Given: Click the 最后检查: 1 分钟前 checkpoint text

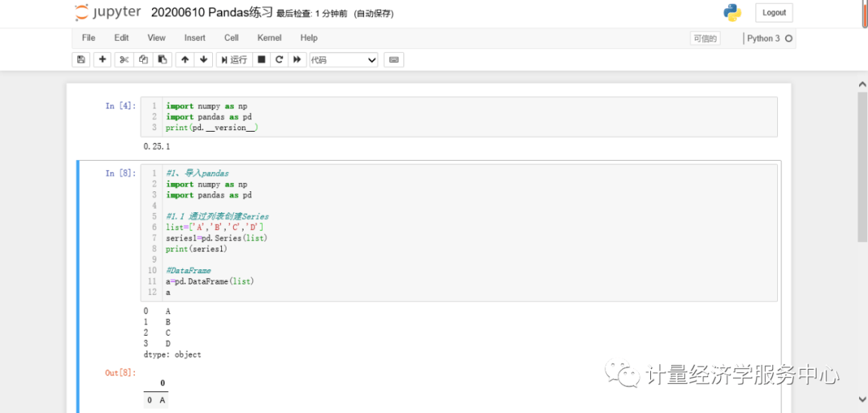Looking at the screenshot, I should (312, 14).
